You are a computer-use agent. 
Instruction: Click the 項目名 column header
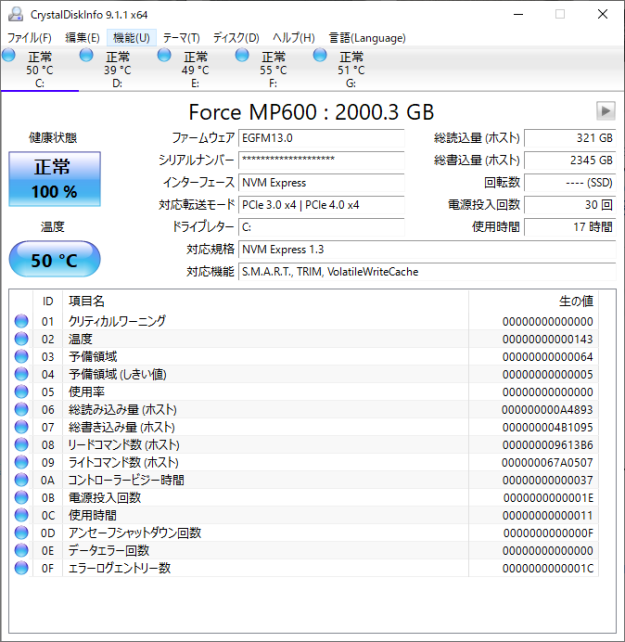(86, 301)
